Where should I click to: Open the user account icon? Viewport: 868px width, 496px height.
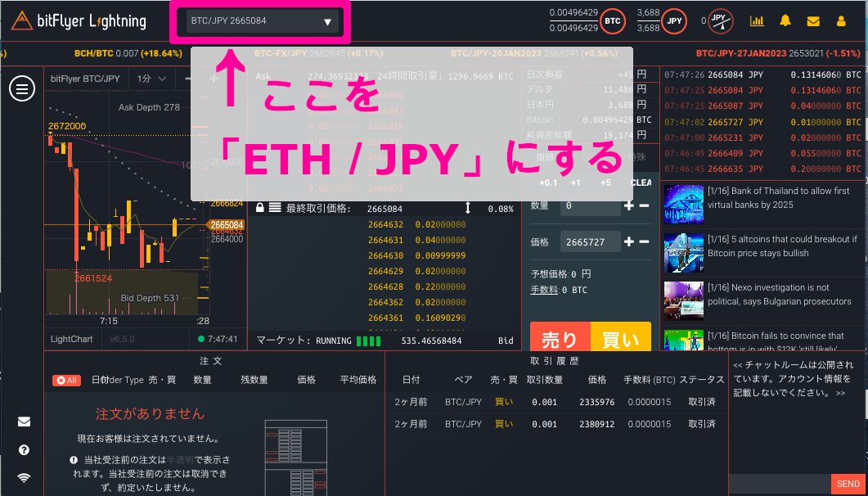point(842,21)
